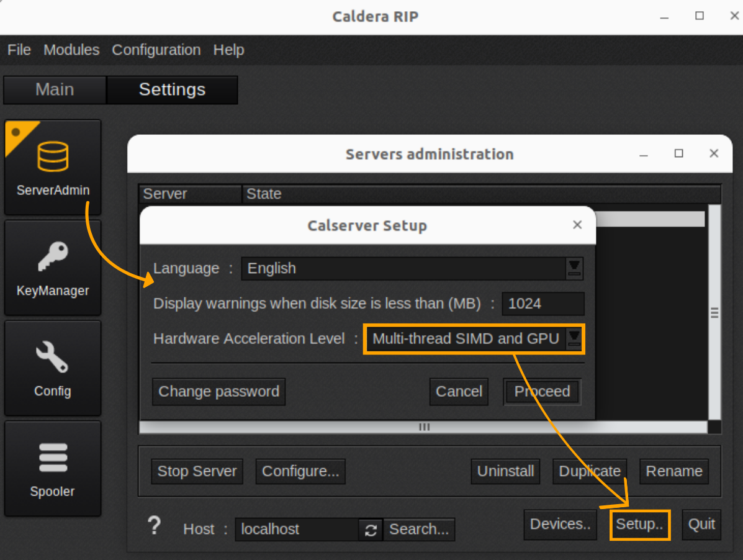Click the Setup button
The image size is (743, 560).
pyautogui.click(x=640, y=525)
